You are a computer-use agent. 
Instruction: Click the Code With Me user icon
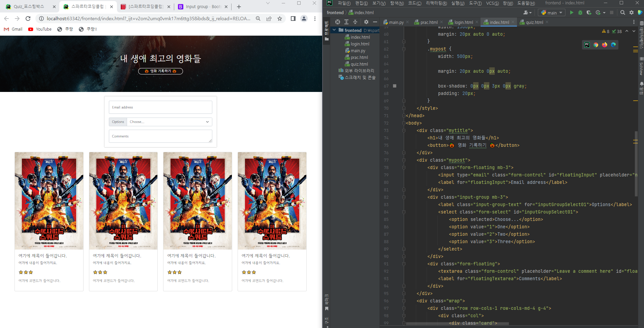(527, 12)
